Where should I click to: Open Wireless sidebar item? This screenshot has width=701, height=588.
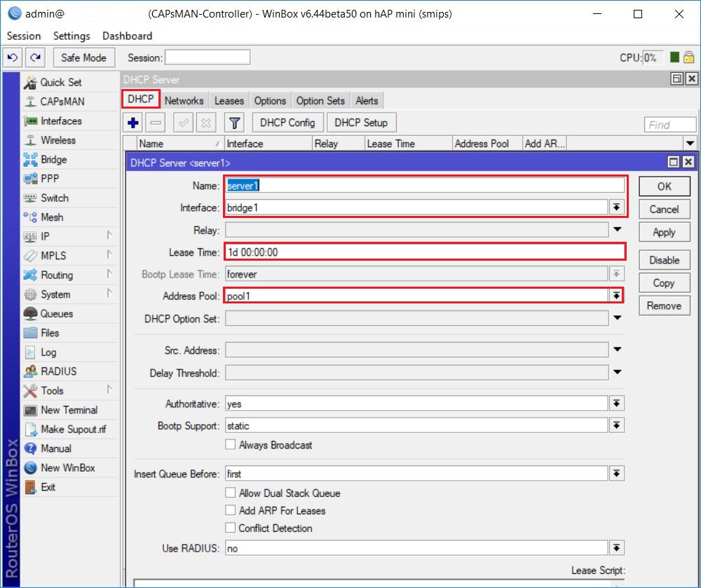tap(58, 140)
